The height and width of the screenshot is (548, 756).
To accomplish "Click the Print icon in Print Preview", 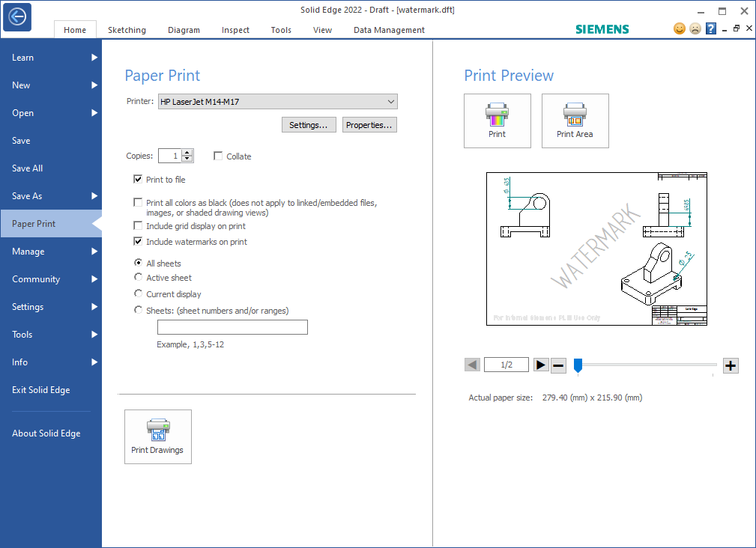I will coord(497,121).
